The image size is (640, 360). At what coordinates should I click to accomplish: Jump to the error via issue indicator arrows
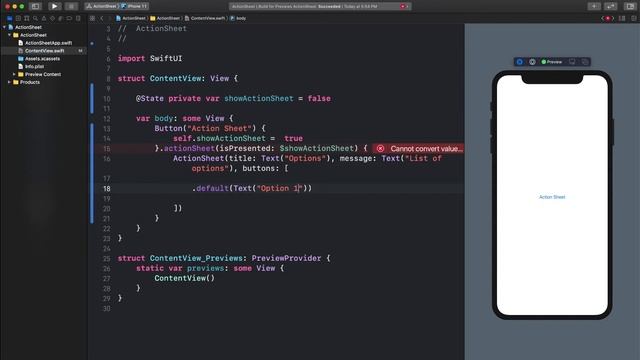pos(608,18)
